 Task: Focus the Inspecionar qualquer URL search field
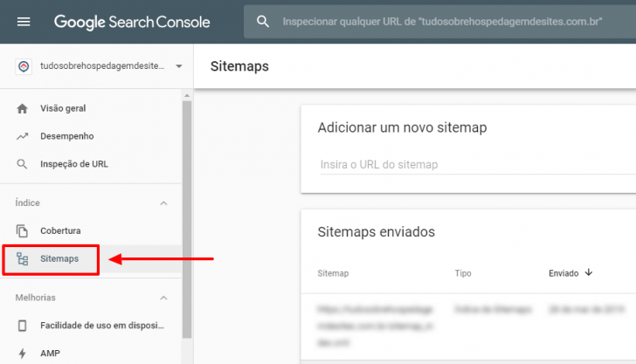442,22
